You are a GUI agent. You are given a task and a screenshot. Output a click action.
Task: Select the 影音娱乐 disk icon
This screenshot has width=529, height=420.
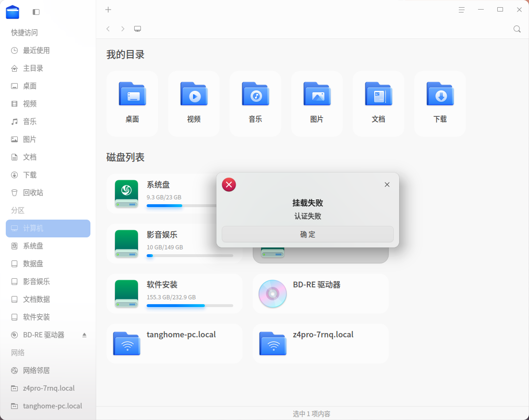pos(126,243)
